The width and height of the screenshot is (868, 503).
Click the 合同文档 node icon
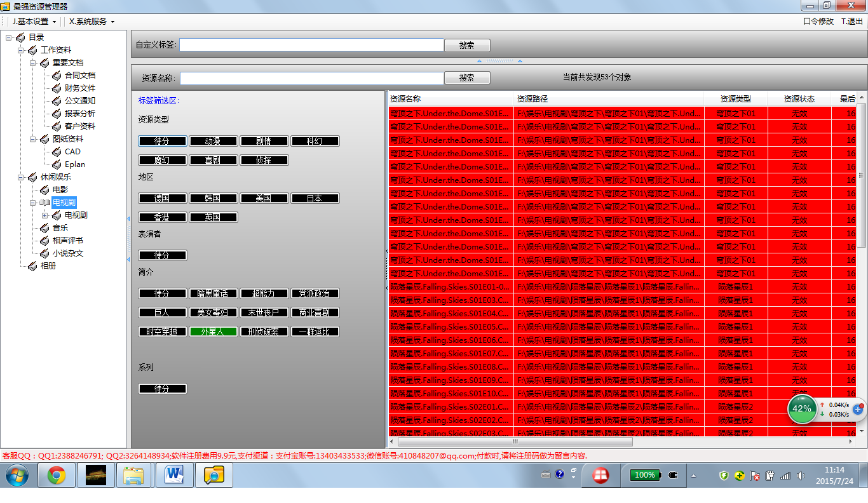point(57,76)
